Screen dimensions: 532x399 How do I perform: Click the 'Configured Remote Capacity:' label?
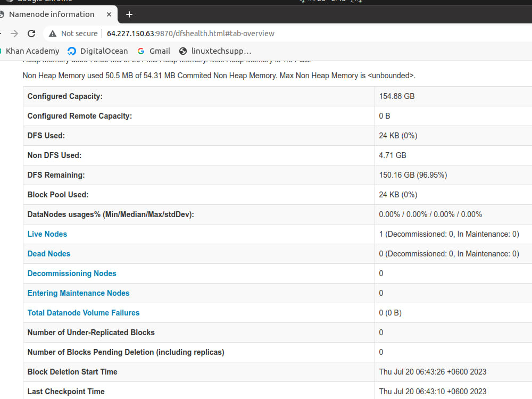click(x=80, y=116)
